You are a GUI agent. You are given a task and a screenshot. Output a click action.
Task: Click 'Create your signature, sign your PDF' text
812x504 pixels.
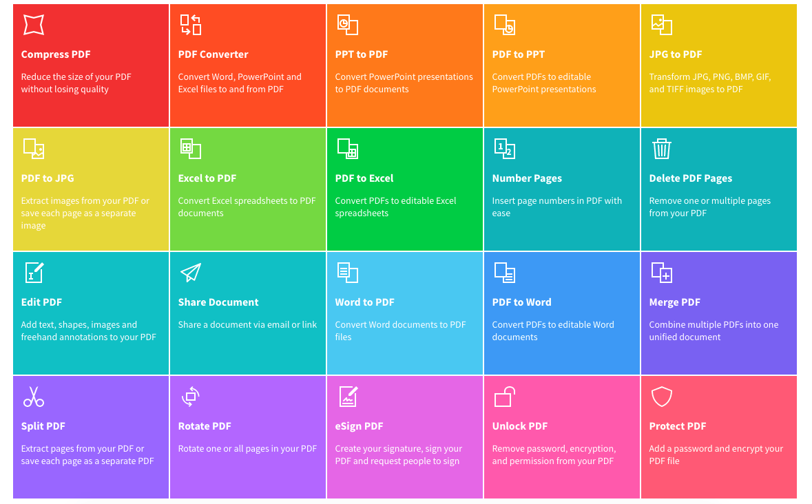point(398,455)
